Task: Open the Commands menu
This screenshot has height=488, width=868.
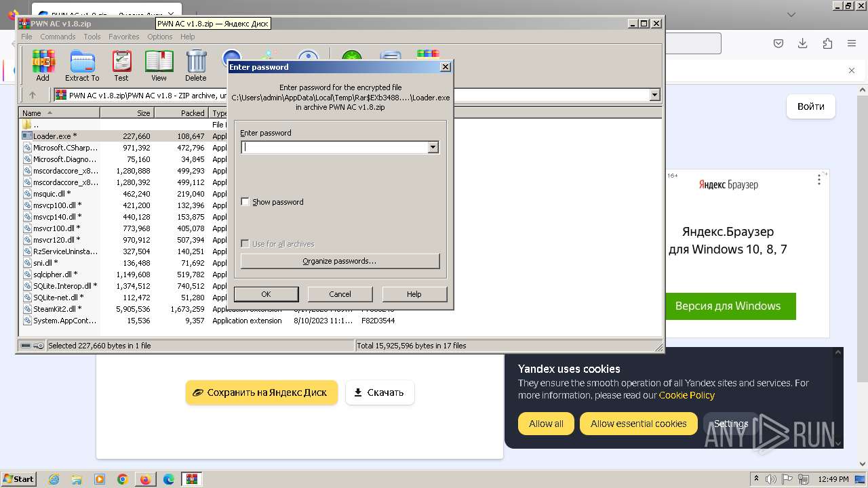Action: click(58, 37)
